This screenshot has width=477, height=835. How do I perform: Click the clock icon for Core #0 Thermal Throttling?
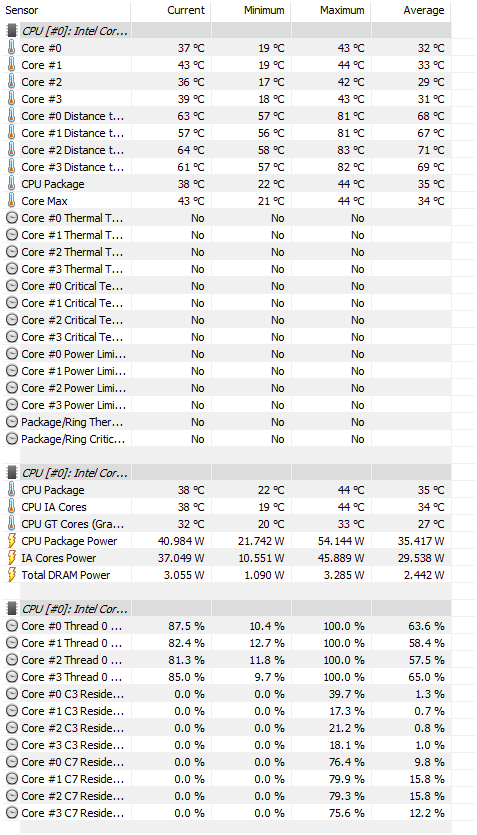coord(12,218)
